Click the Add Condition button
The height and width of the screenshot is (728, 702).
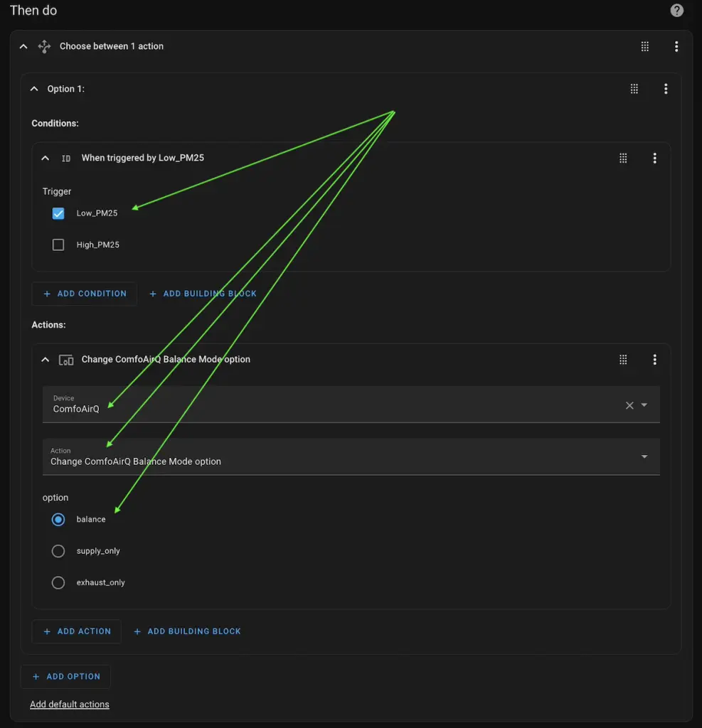point(85,294)
